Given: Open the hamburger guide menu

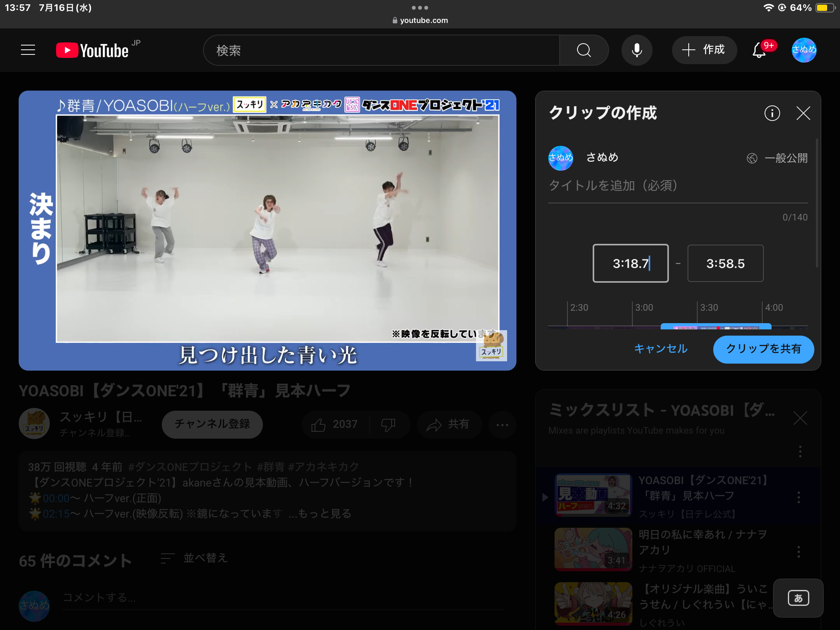Looking at the screenshot, I should pos(28,50).
